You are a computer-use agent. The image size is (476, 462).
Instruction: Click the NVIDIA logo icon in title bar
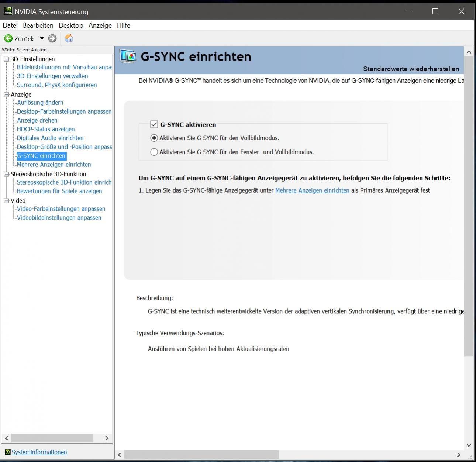tap(8, 11)
